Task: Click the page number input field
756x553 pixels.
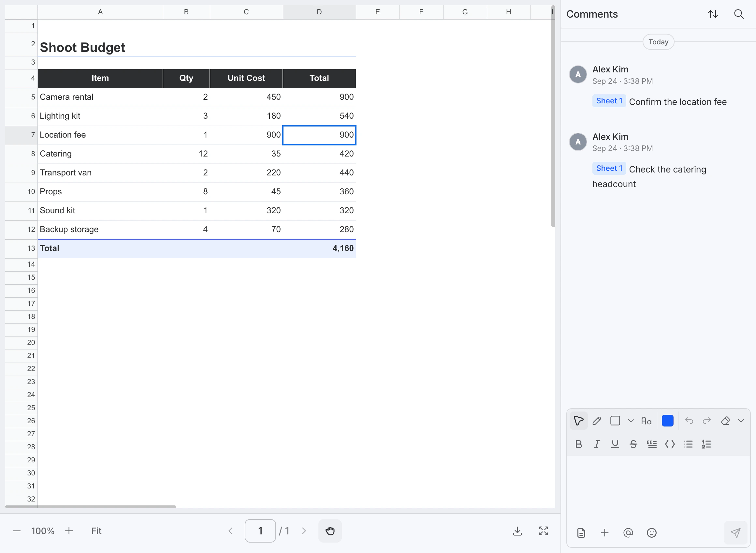Action: click(x=260, y=531)
